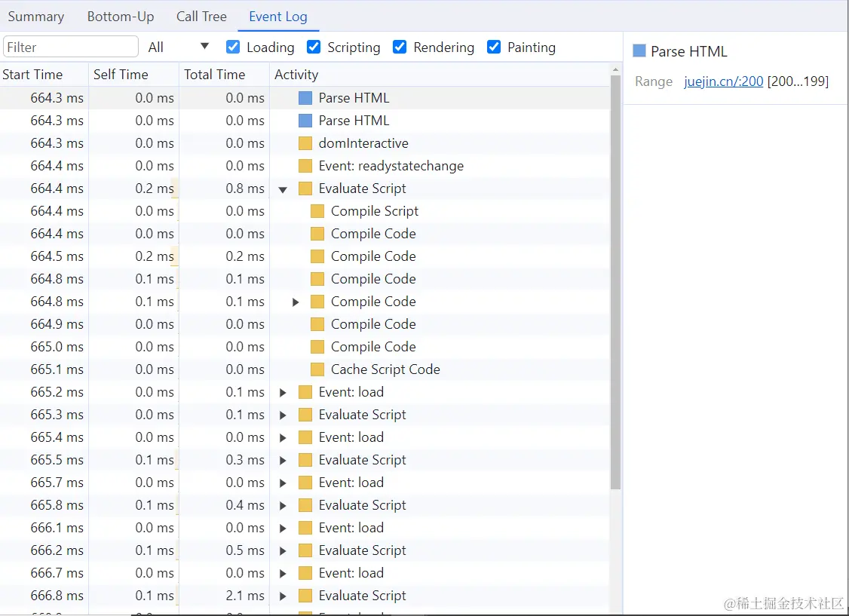Open the All duration filter dropdown

(179, 47)
